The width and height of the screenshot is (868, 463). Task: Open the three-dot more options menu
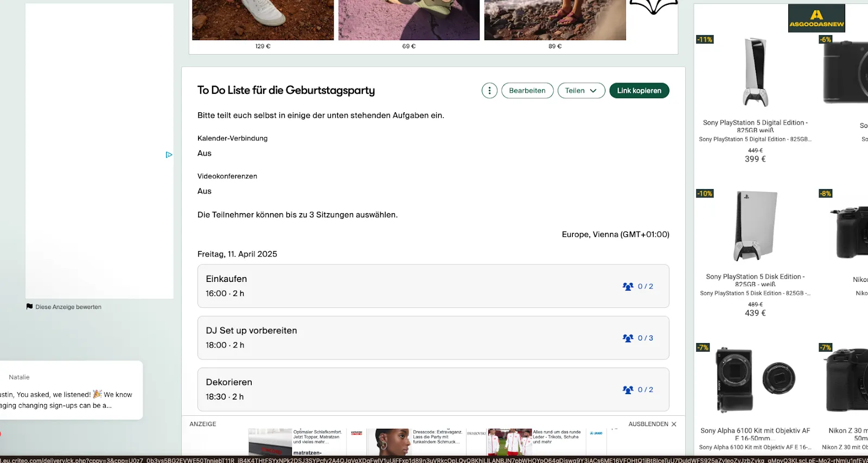[489, 91]
